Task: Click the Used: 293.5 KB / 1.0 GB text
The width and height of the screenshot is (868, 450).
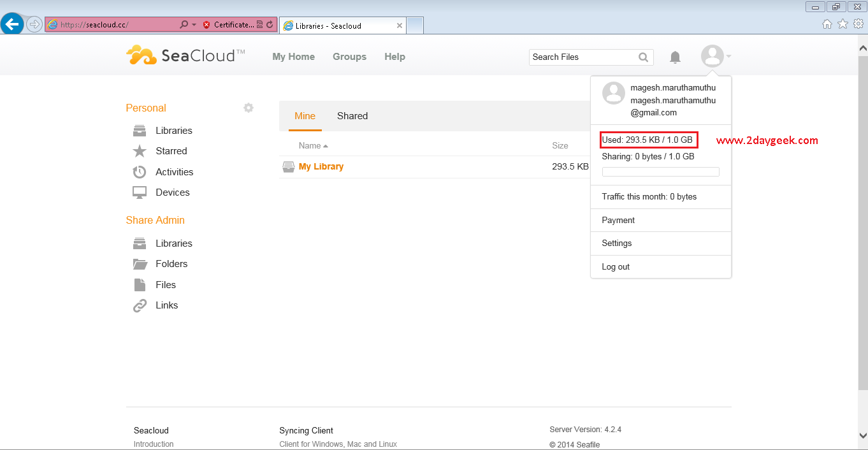Action: (x=647, y=140)
